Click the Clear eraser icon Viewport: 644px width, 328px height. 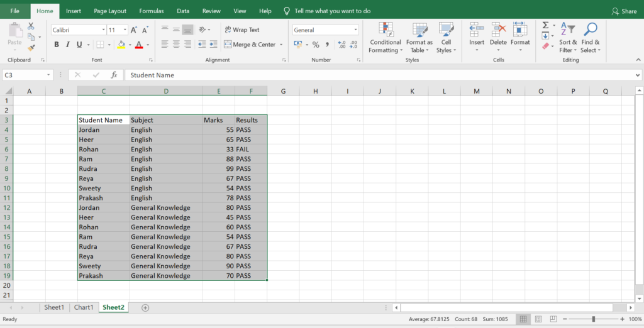(x=545, y=46)
